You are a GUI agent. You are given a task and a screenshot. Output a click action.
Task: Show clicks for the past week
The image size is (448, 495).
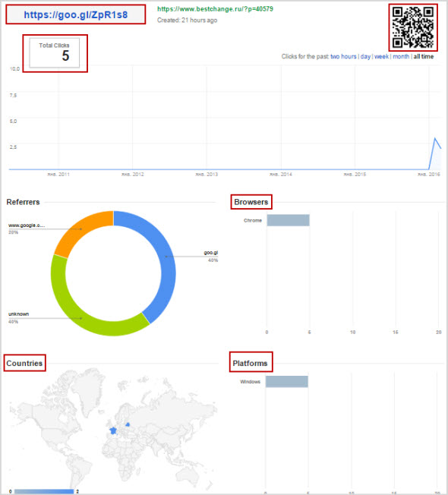tap(381, 56)
